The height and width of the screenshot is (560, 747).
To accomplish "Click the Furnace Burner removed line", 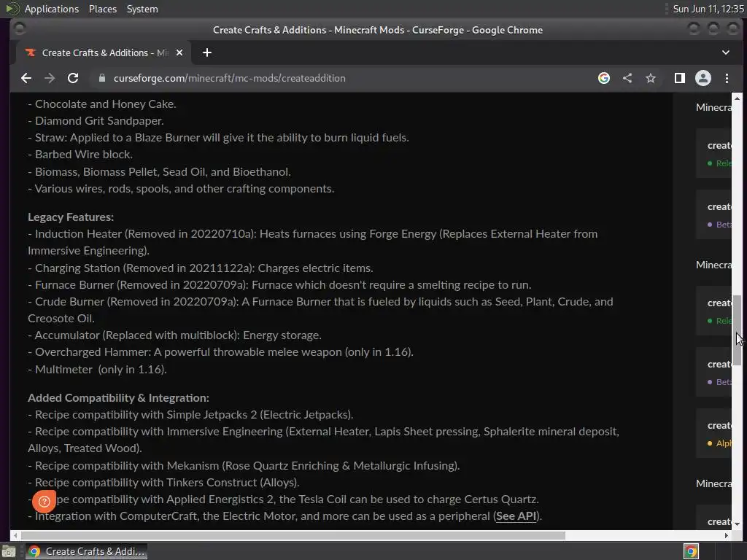I will click(279, 285).
